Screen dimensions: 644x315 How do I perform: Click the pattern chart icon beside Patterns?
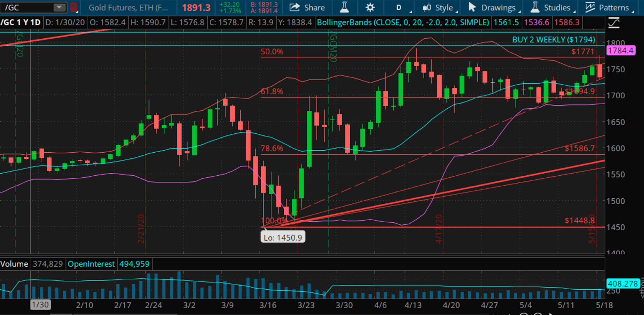(x=590, y=7)
